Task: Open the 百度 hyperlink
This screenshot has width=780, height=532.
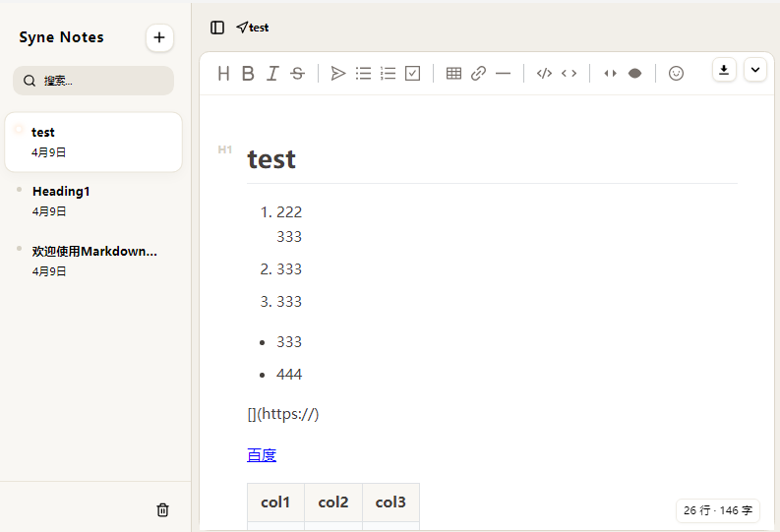Action: 262,455
